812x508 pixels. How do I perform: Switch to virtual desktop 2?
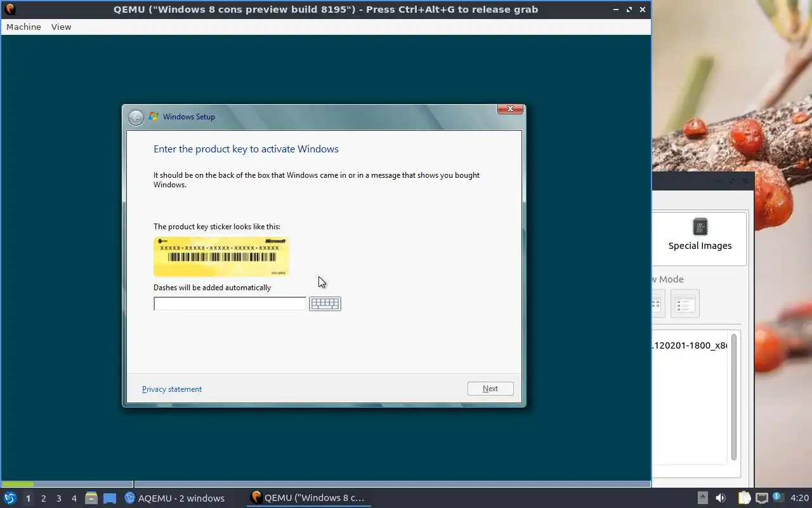pos(44,498)
